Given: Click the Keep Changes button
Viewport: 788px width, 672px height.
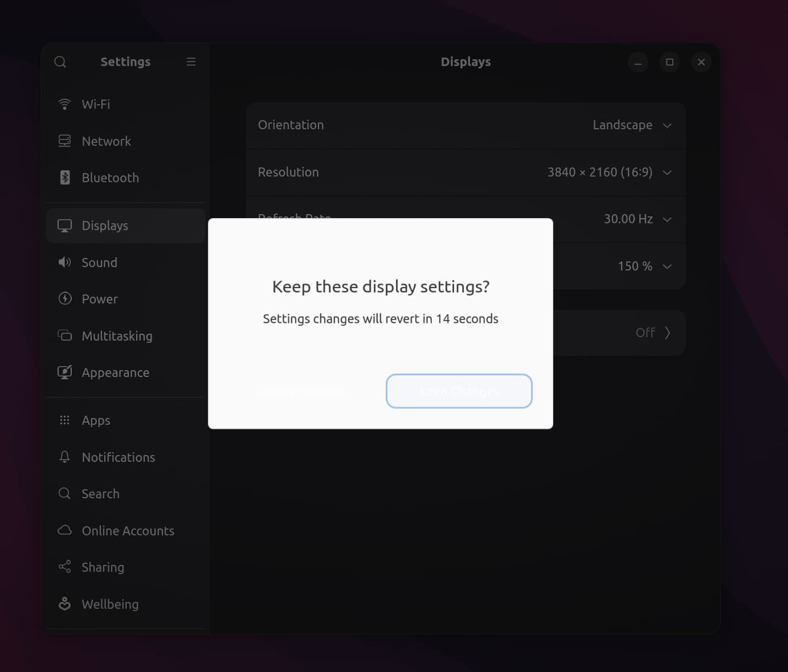Looking at the screenshot, I should [459, 391].
